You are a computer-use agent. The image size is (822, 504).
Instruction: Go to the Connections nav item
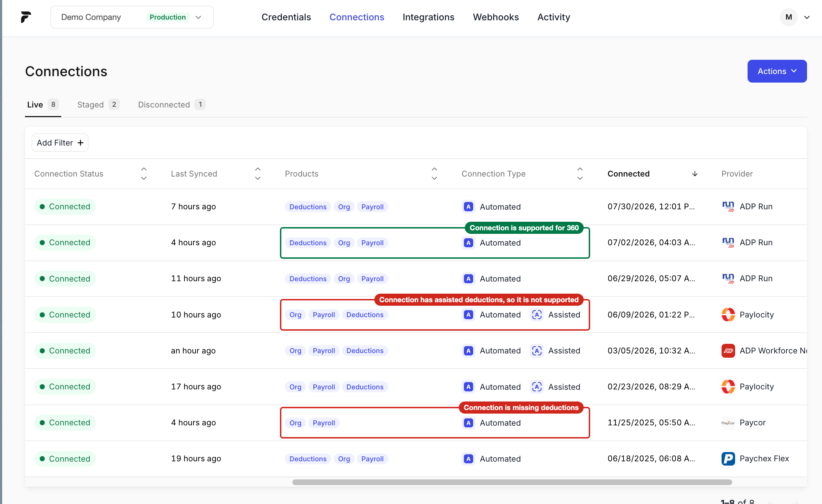point(357,17)
